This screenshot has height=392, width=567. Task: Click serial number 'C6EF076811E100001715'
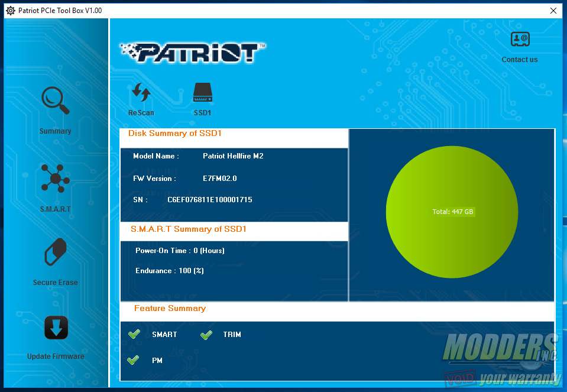[x=210, y=200]
